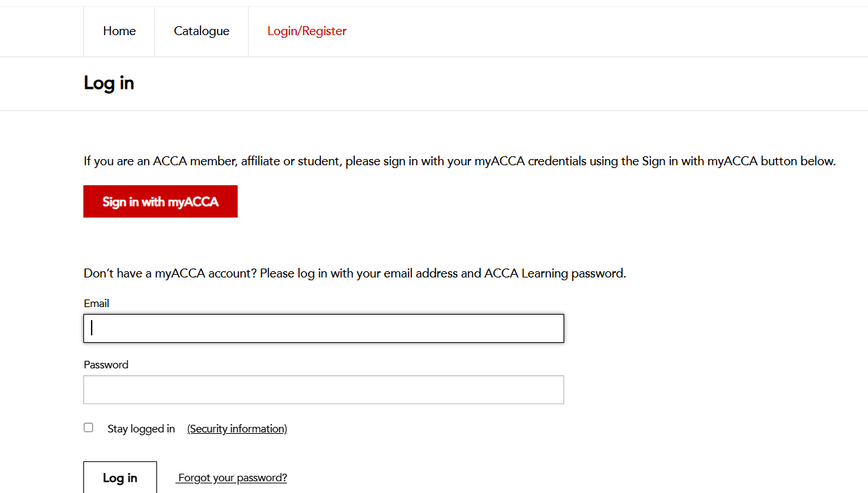Click the Email field label
Image resolution: width=868 pixels, height=493 pixels.
click(x=96, y=304)
